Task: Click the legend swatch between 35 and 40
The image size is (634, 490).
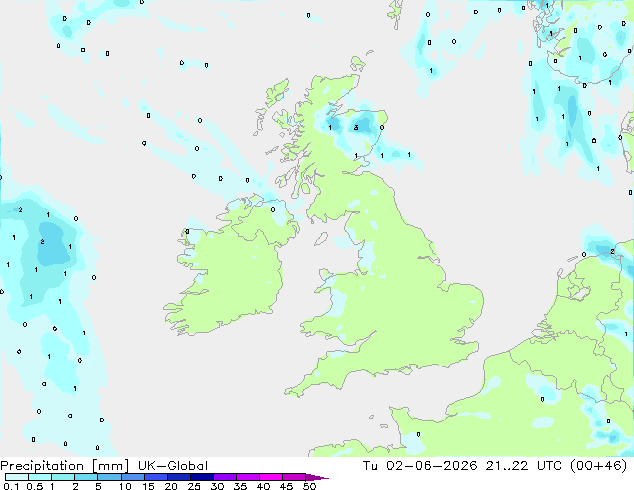Action: coord(248,477)
